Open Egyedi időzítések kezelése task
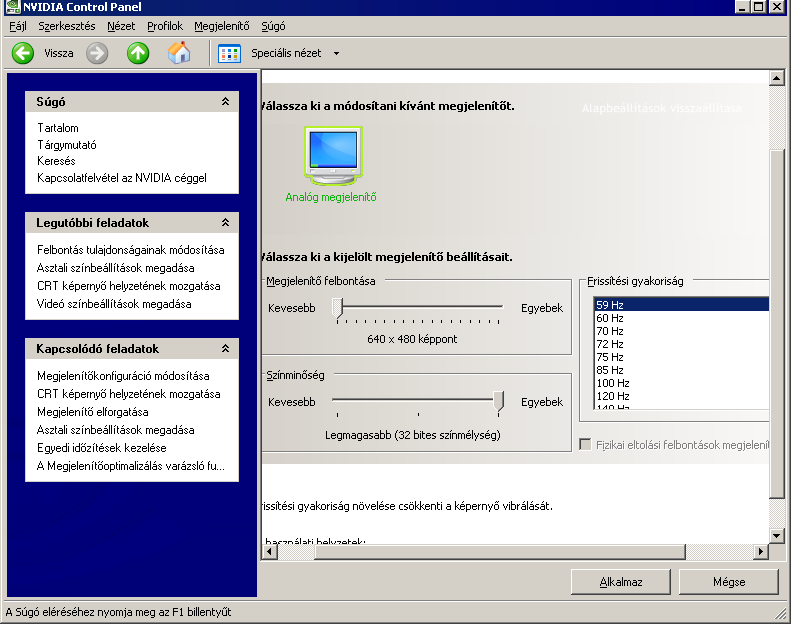This screenshot has width=791, height=624. click(x=101, y=448)
